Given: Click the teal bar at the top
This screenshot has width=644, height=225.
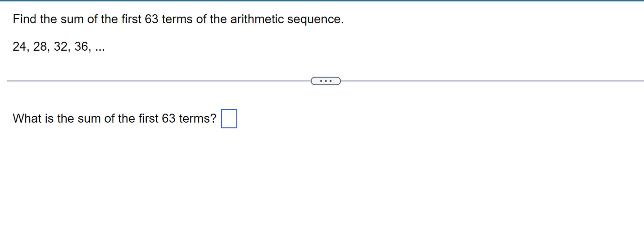Looking at the screenshot, I should pyautogui.click(x=322, y=1).
